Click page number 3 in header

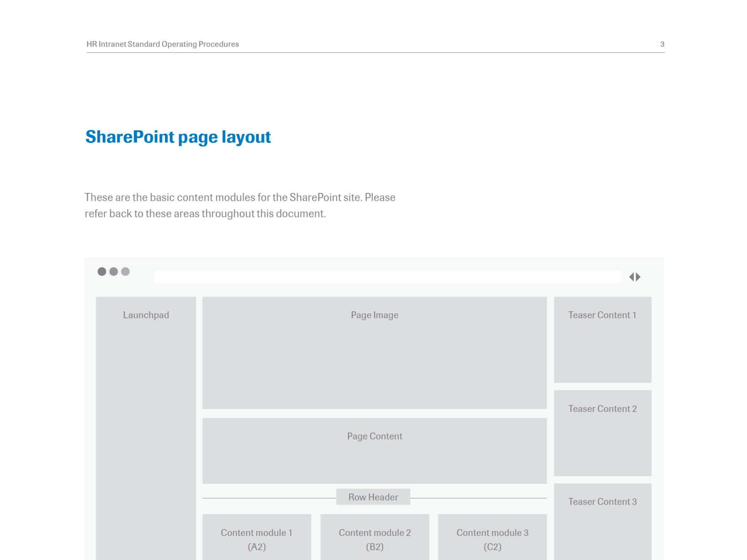click(662, 44)
